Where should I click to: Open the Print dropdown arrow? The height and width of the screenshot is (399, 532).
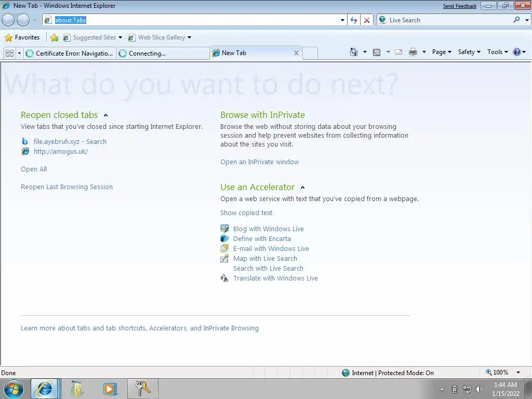pos(424,52)
